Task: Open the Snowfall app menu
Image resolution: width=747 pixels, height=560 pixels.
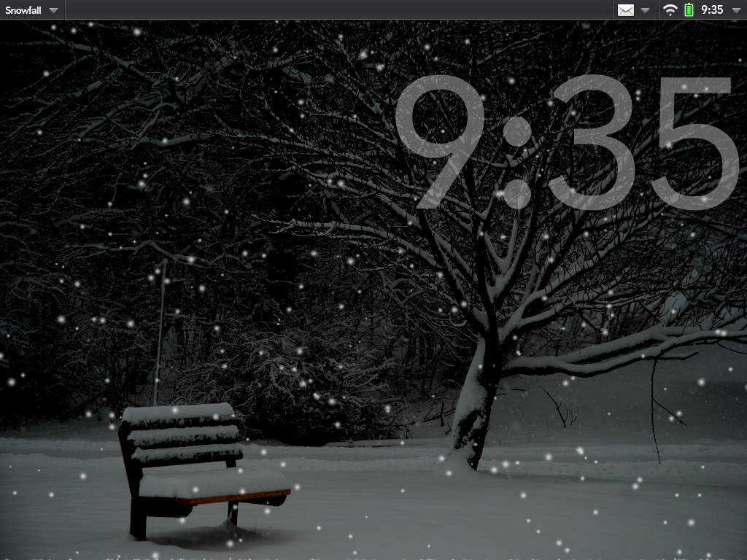Action: pos(23,10)
